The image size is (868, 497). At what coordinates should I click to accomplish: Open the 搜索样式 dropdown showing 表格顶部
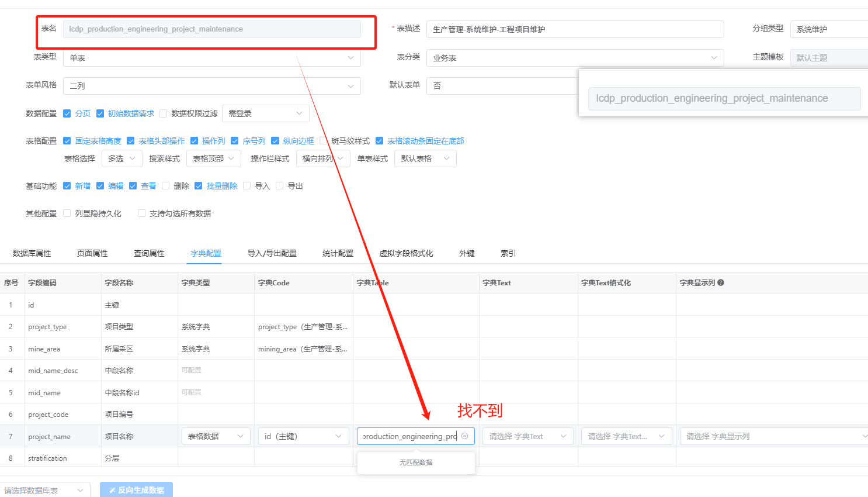[x=214, y=158]
